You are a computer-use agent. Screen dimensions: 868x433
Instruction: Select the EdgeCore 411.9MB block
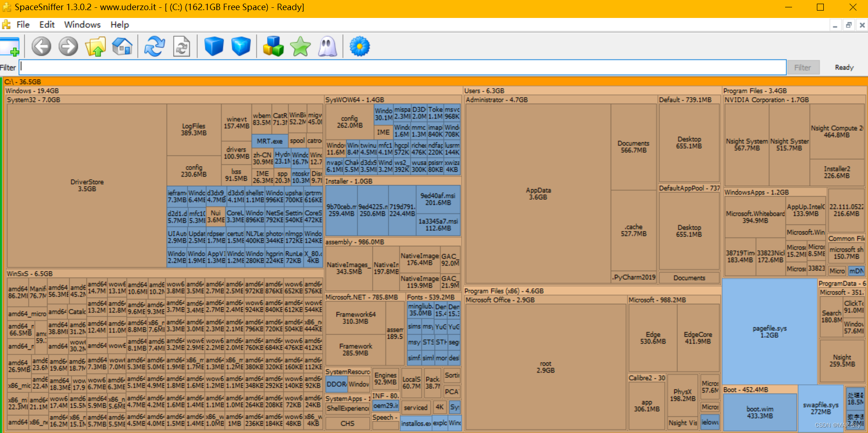tap(698, 338)
